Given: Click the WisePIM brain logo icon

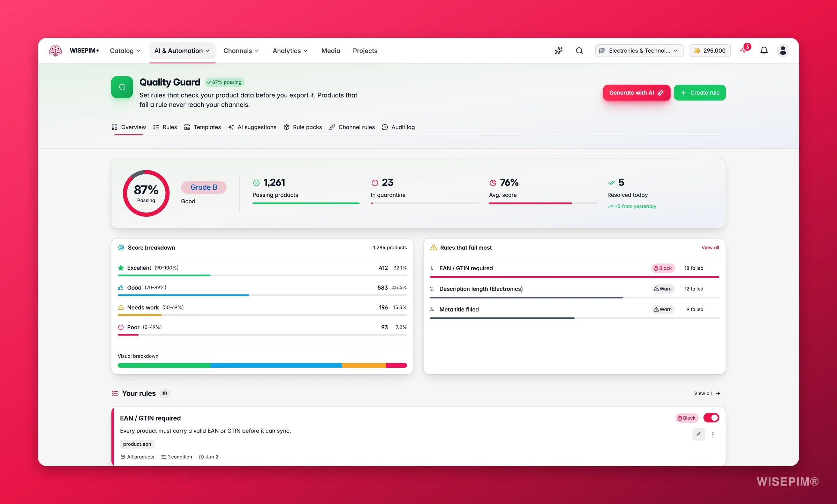Looking at the screenshot, I should pos(55,51).
